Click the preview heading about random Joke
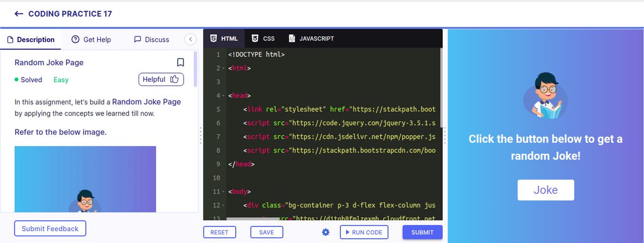Screen dimensions: 644x243 (545, 147)
